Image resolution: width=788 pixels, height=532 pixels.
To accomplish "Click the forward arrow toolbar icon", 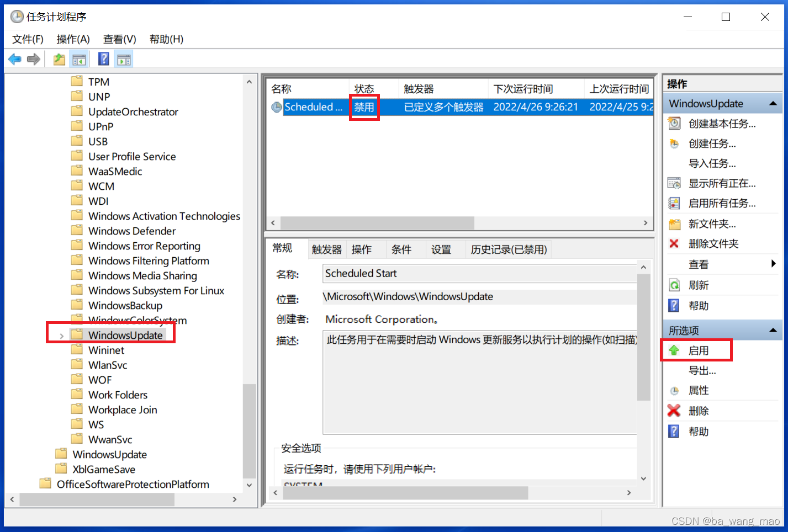I will tap(34, 59).
